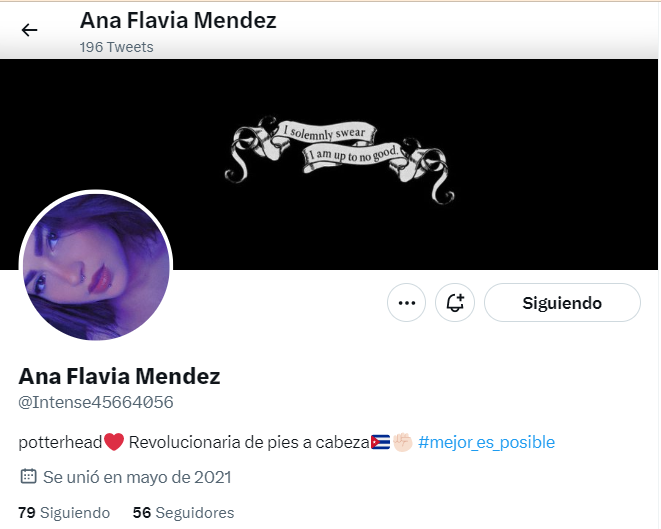Click the 196 Tweets count text

click(x=116, y=47)
